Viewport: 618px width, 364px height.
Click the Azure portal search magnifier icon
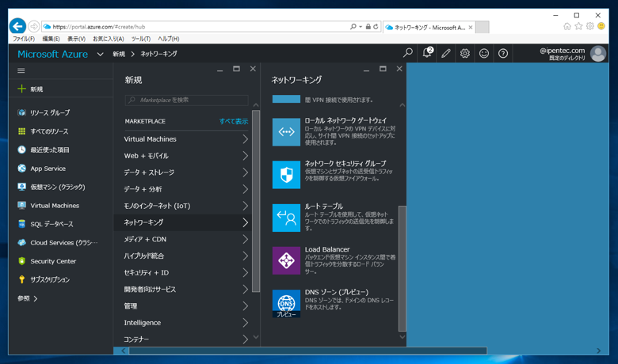click(408, 53)
